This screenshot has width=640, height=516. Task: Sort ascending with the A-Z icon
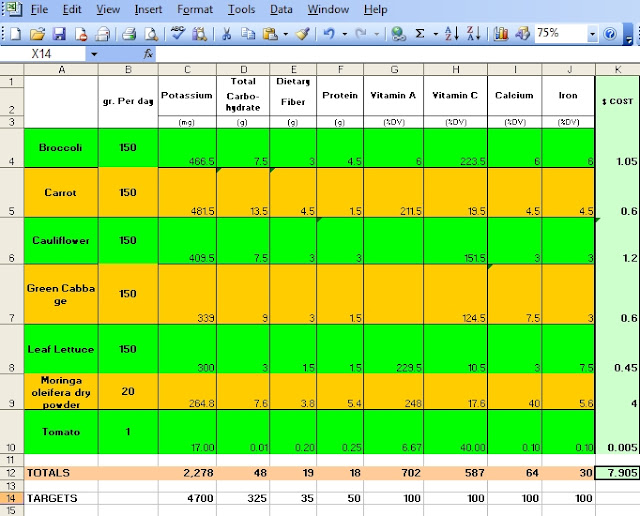(452, 33)
